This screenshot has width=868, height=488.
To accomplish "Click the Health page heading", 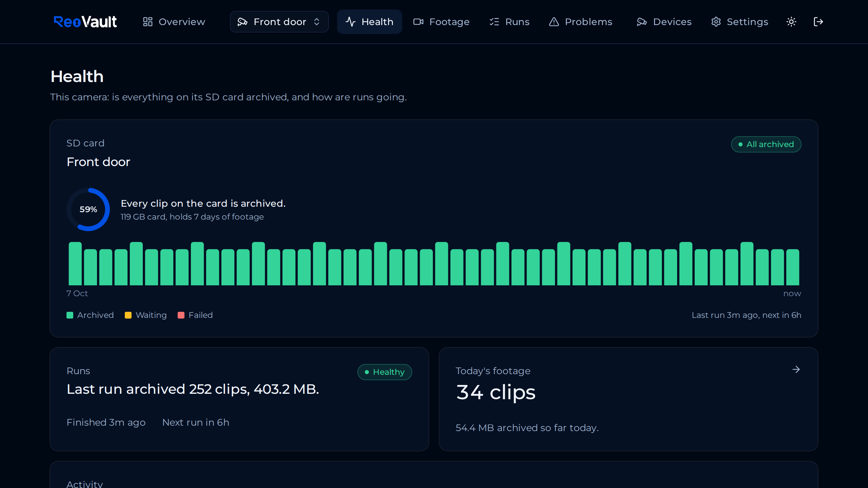I will pos(77,76).
